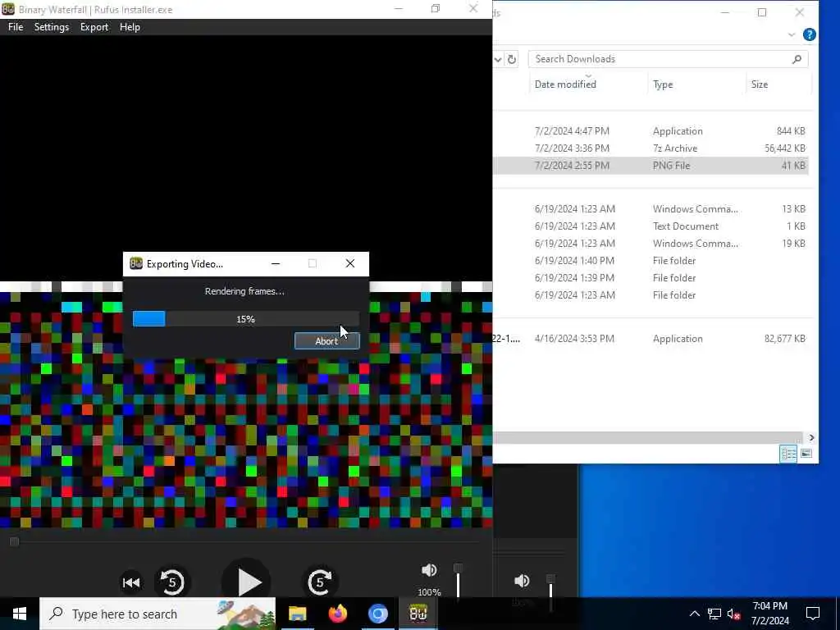Screen dimensions: 840x630
Task: Switch Explorer to large icons view
Action: (x=806, y=454)
